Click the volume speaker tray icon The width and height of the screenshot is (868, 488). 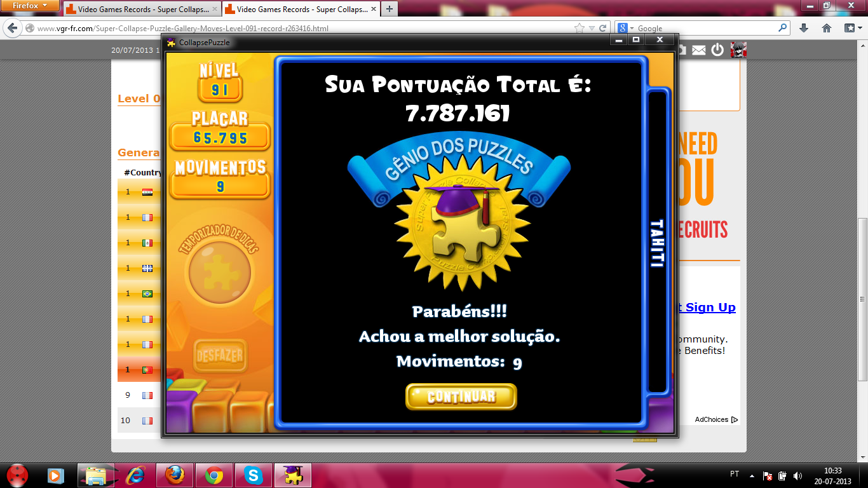[797, 475]
